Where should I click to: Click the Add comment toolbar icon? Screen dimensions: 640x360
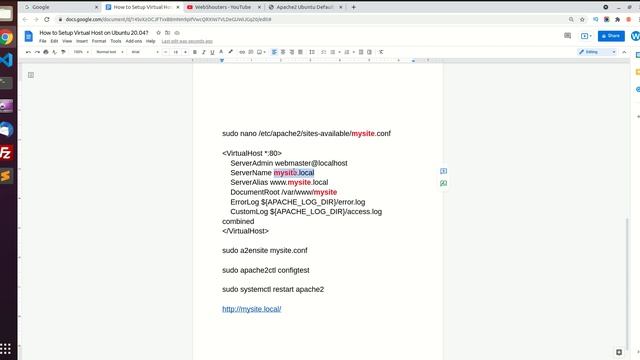coord(251,52)
